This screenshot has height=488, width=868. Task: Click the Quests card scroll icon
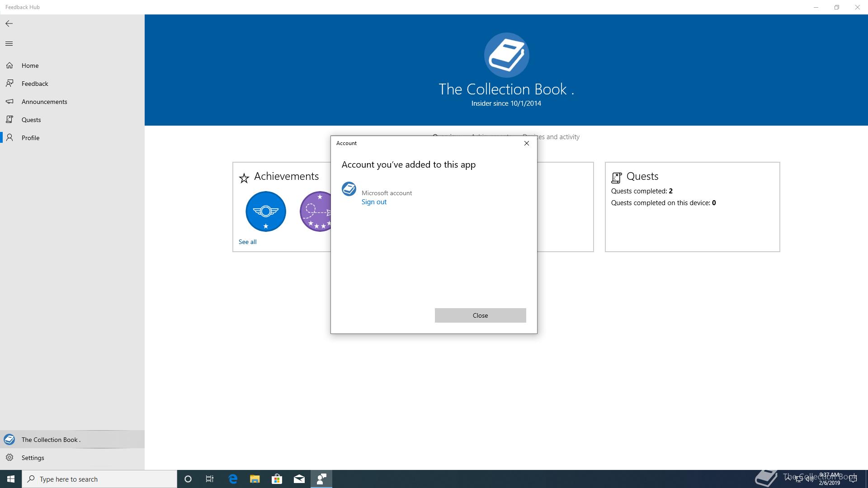point(617,178)
